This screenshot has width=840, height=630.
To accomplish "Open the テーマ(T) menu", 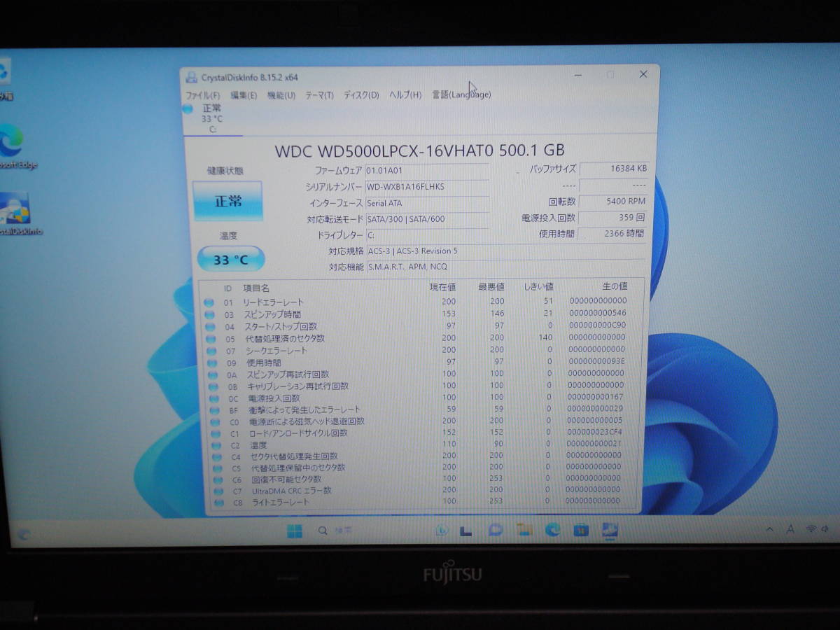I will [x=319, y=94].
